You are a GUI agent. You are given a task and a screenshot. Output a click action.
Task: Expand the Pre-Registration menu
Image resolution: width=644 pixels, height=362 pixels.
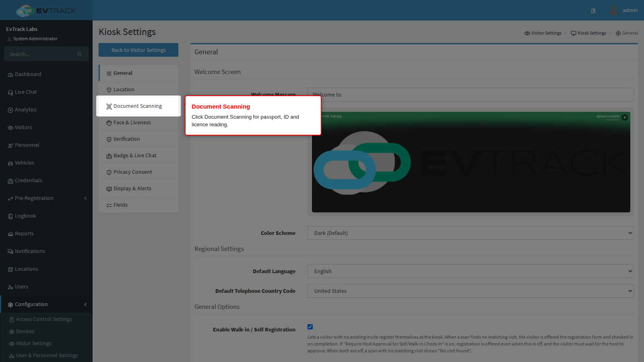pyautogui.click(x=46, y=198)
